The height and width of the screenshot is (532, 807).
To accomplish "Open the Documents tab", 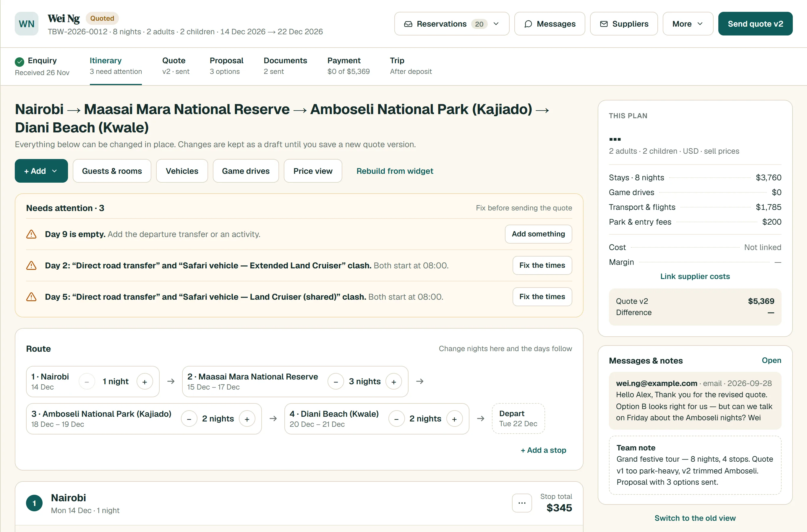I will point(285,66).
